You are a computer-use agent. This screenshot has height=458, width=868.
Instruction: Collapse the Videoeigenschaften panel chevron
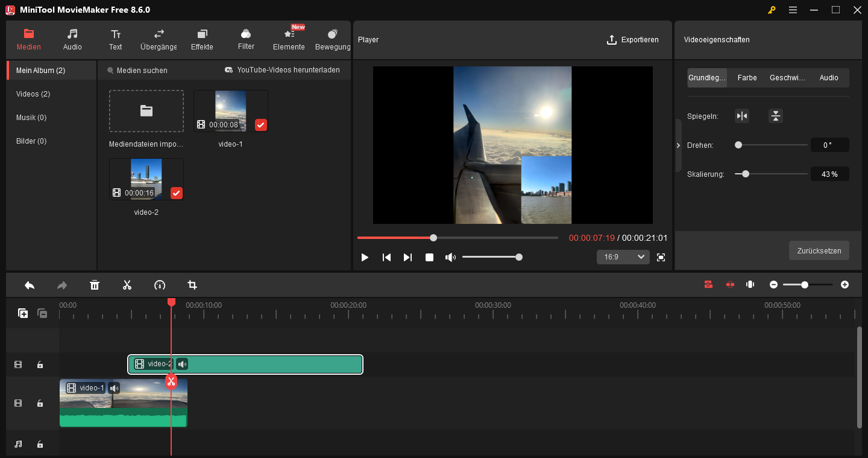click(x=678, y=145)
